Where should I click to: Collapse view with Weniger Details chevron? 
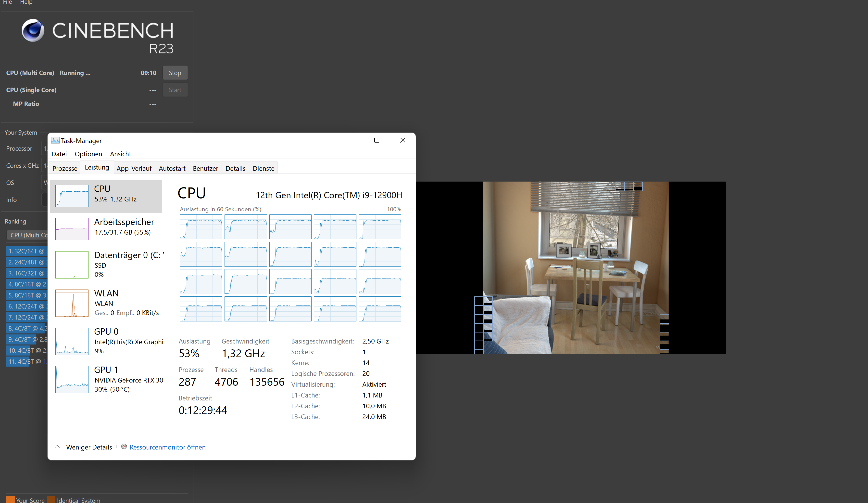(58, 447)
